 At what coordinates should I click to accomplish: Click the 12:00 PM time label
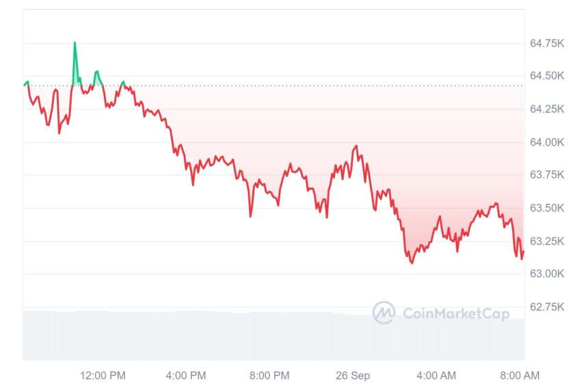(x=103, y=376)
